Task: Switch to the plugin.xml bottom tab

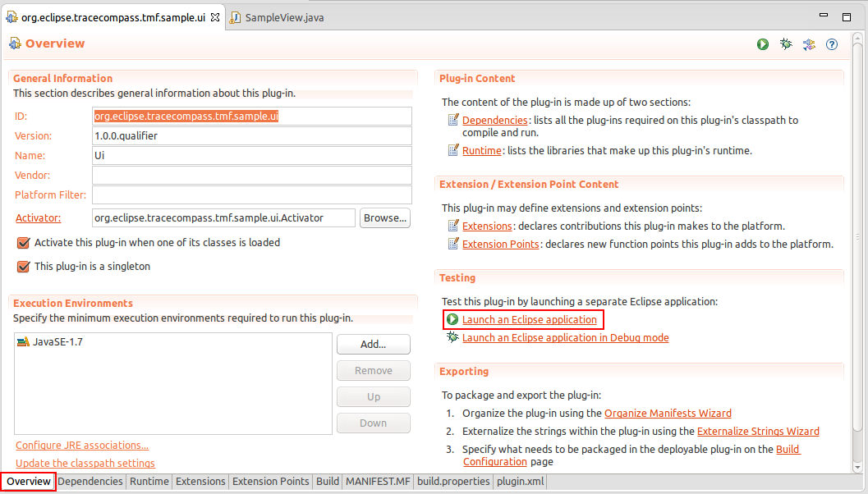Action: point(519,482)
